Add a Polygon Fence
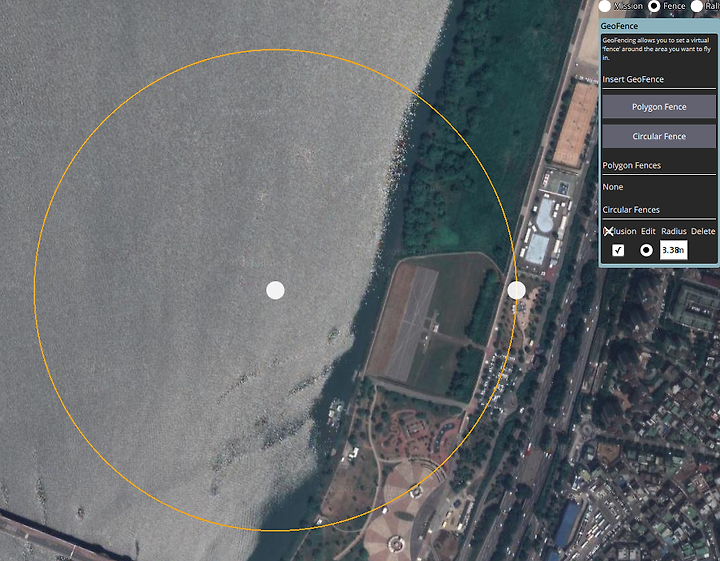 659,107
